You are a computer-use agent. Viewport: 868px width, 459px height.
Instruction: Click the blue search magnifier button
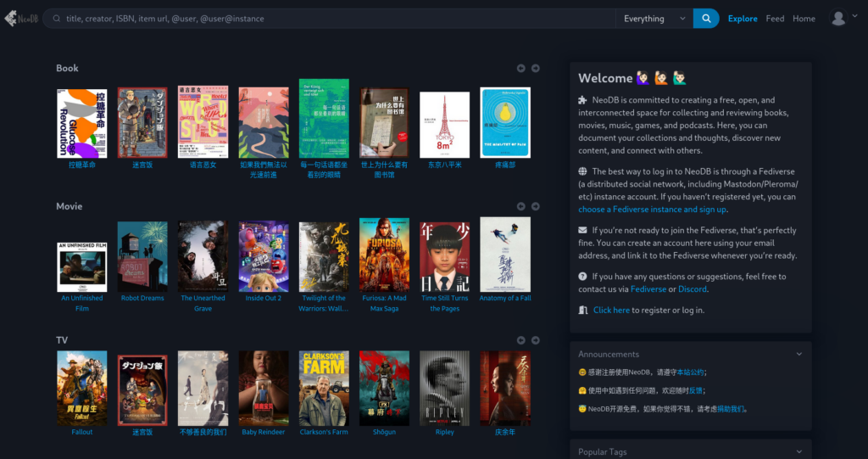click(706, 19)
